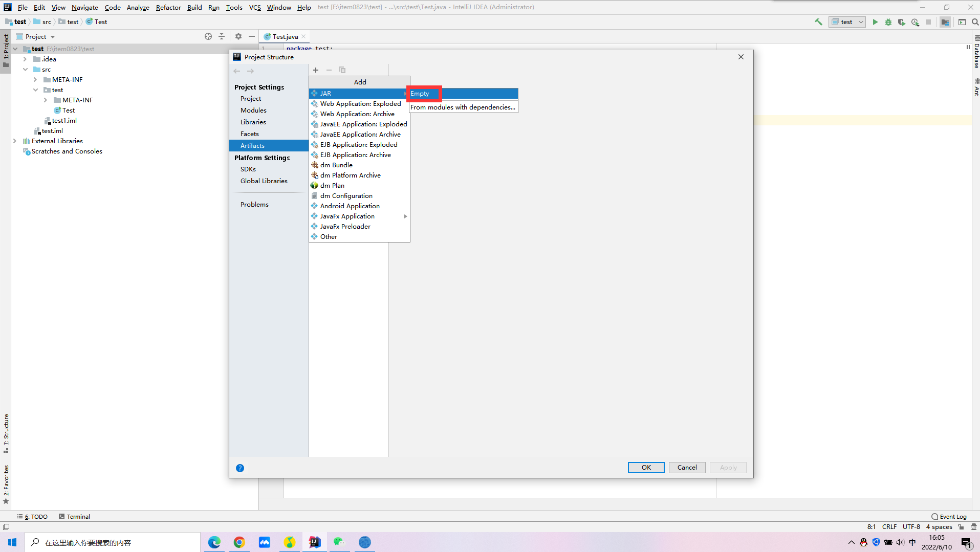Click the UTF-8 encoding status

(x=911, y=527)
